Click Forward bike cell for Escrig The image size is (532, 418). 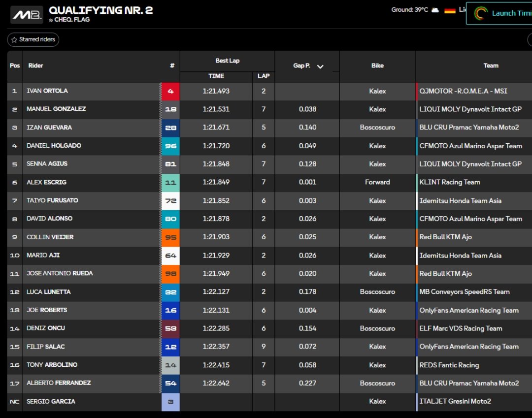click(377, 182)
